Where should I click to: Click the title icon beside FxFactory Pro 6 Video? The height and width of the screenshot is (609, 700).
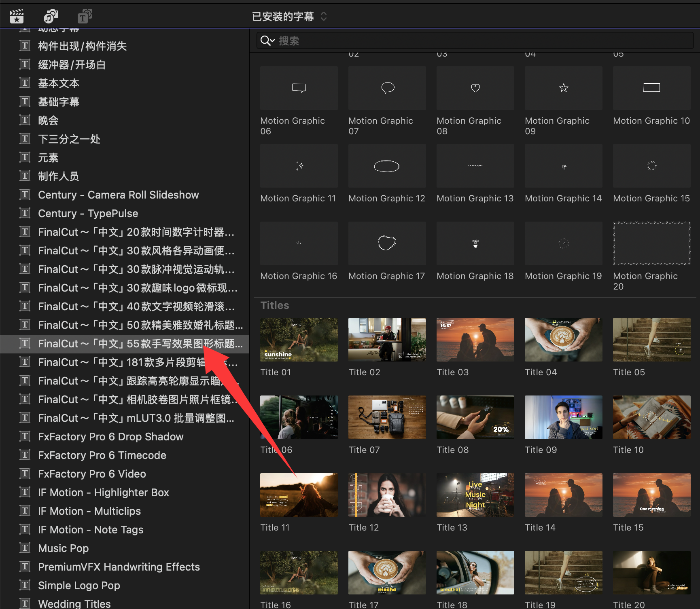click(25, 474)
